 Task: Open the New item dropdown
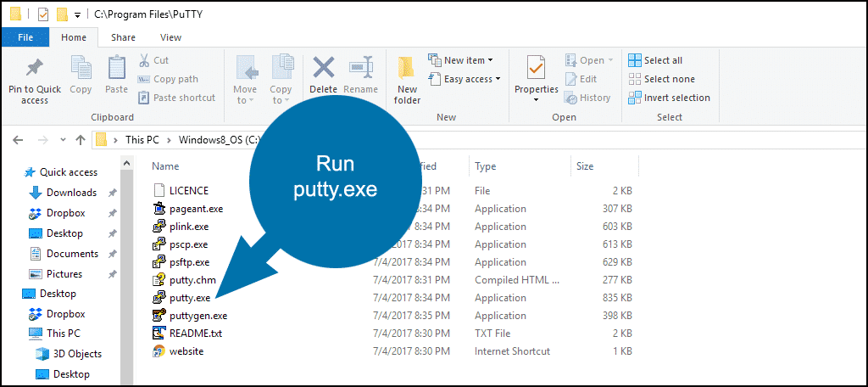coord(460,60)
